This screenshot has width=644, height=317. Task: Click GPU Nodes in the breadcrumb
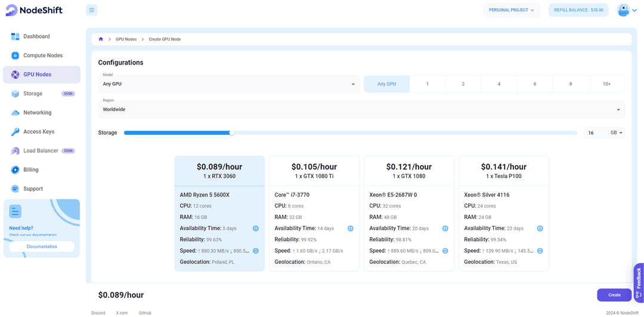(126, 39)
